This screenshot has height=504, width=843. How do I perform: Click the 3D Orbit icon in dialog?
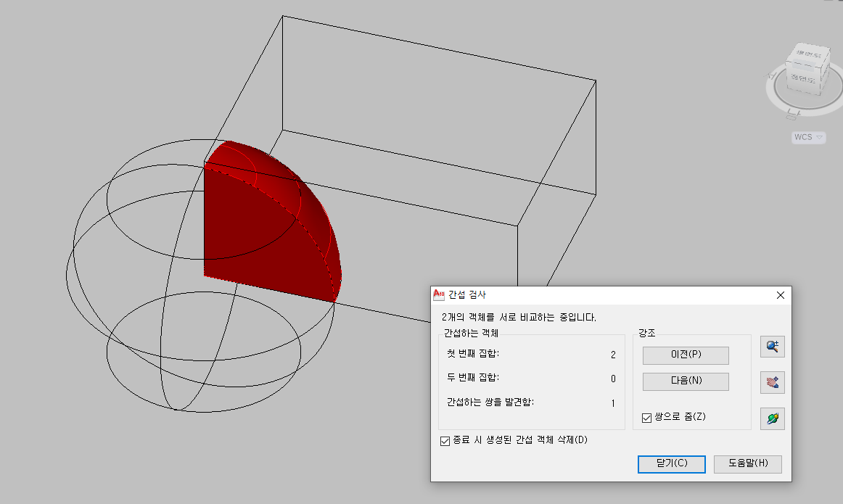pos(773,418)
